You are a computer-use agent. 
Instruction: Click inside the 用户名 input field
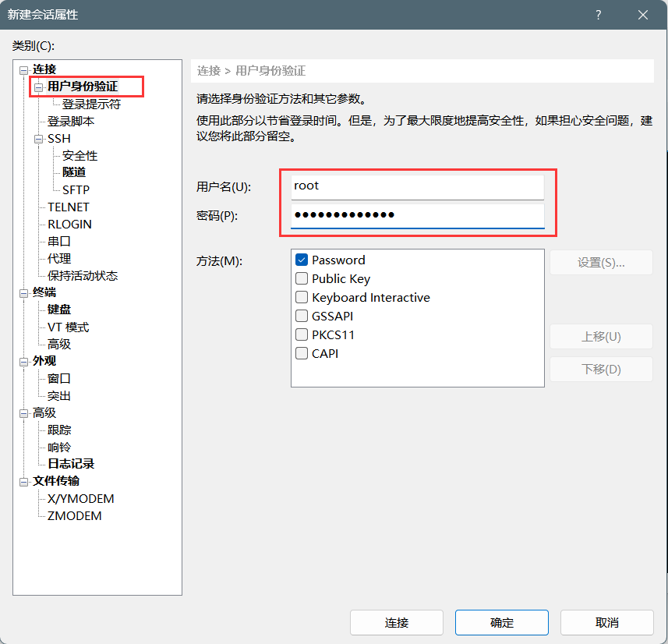click(417, 186)
